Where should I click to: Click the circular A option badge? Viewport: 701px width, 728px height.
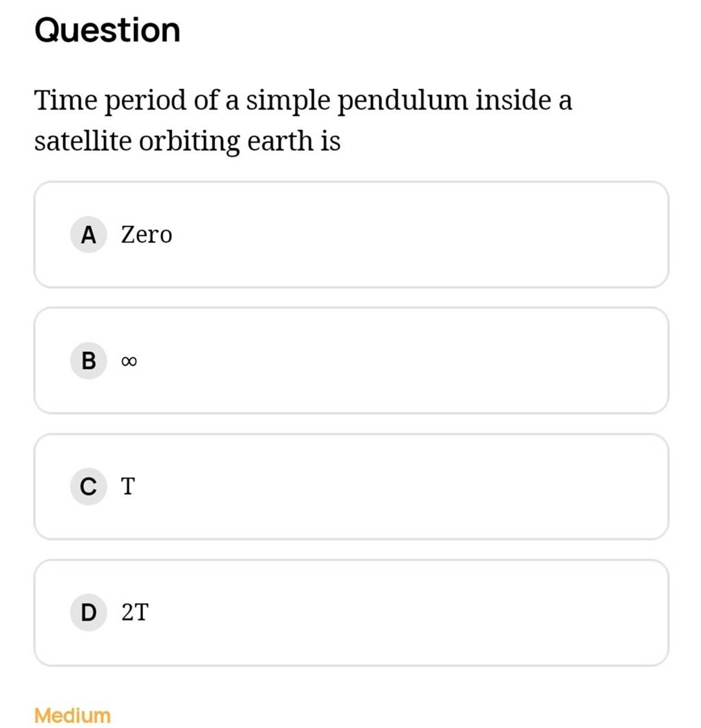point(88,235)
